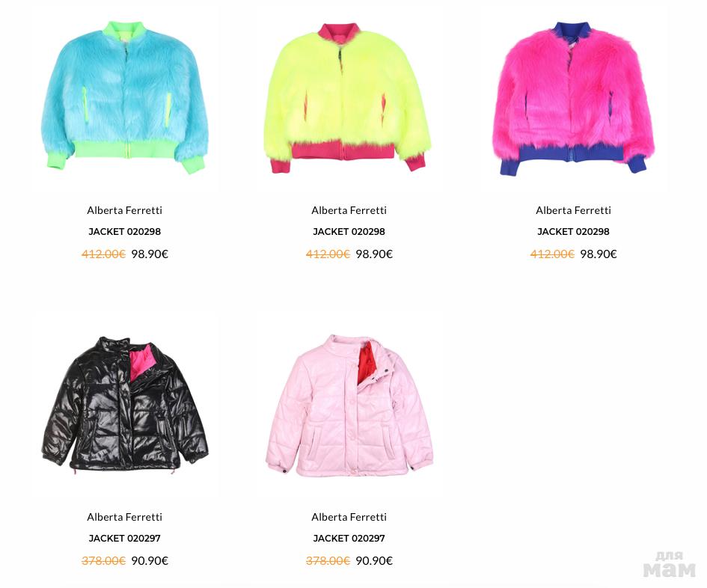The width and height of the screenshot is (707, 588).
Task: Click Alberta Ferretti brand under black puffer
Action: pos(124,517)
